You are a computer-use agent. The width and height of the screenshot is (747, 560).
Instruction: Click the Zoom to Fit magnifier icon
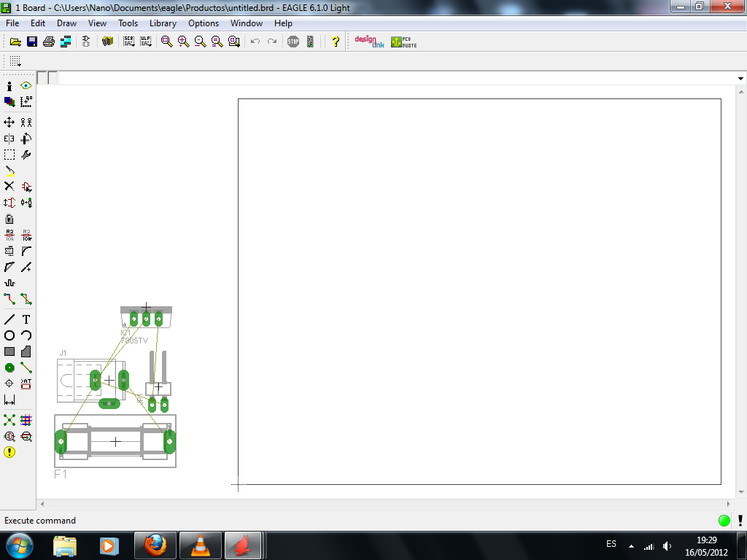point(167,42)
